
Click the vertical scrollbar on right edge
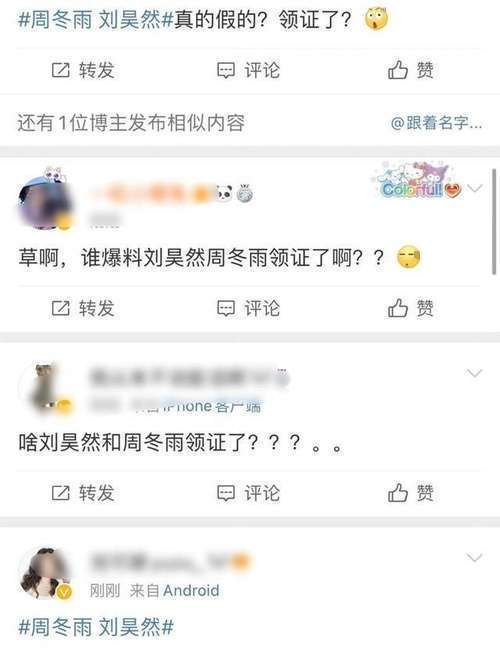click(x=494, y=222)
